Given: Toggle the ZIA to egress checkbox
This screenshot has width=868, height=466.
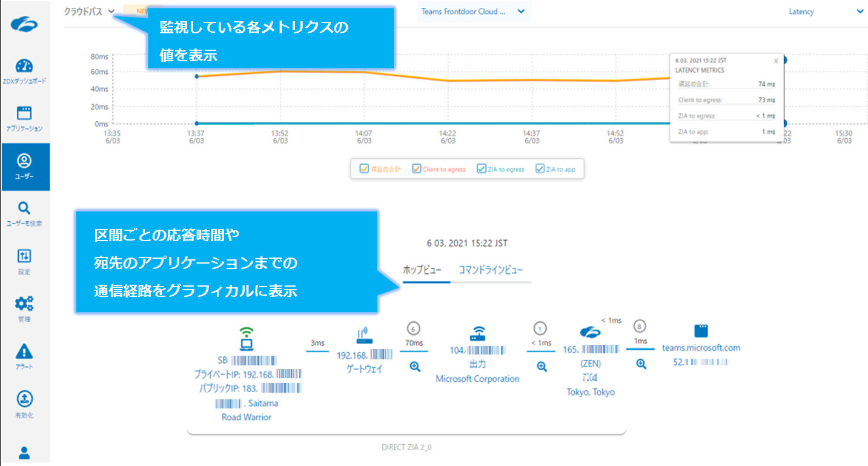Looking at the screenshot, I should coord(482,169).
